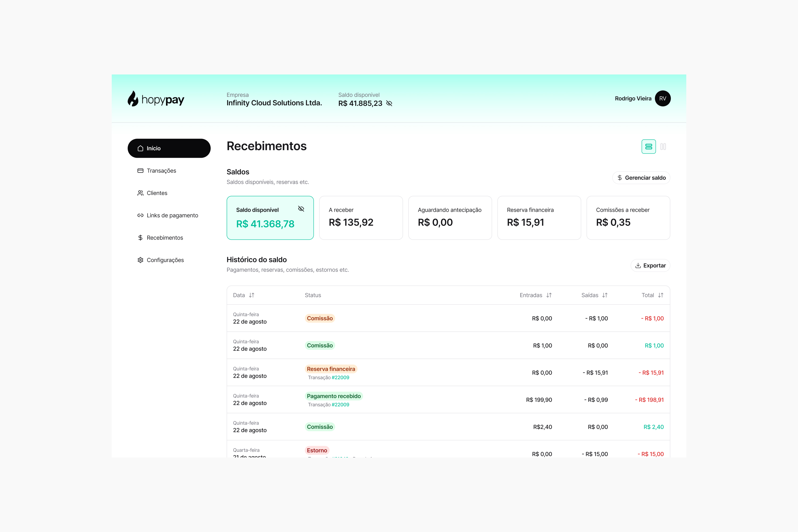Viewport: 798px width, 532px height.
Task: Toggle visibility in the Saldo disponível card
Action: (301, 209)
